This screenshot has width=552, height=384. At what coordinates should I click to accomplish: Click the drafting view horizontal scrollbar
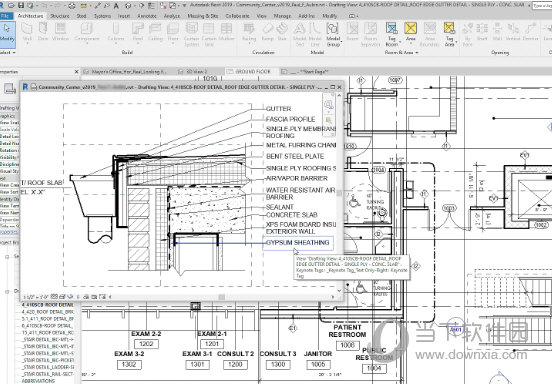point(222,297)
